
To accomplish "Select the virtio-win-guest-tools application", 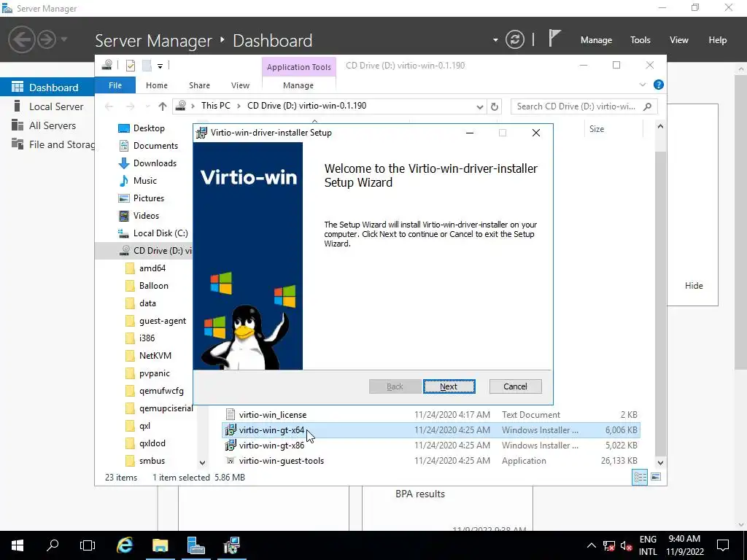I will coord(431,461).
